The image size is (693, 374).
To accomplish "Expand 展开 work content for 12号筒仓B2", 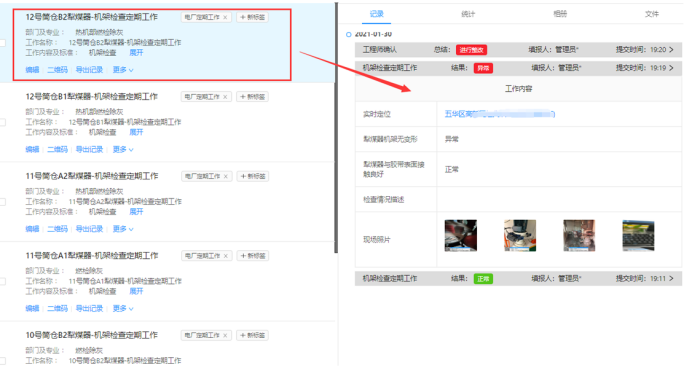I will click(136, 53).
